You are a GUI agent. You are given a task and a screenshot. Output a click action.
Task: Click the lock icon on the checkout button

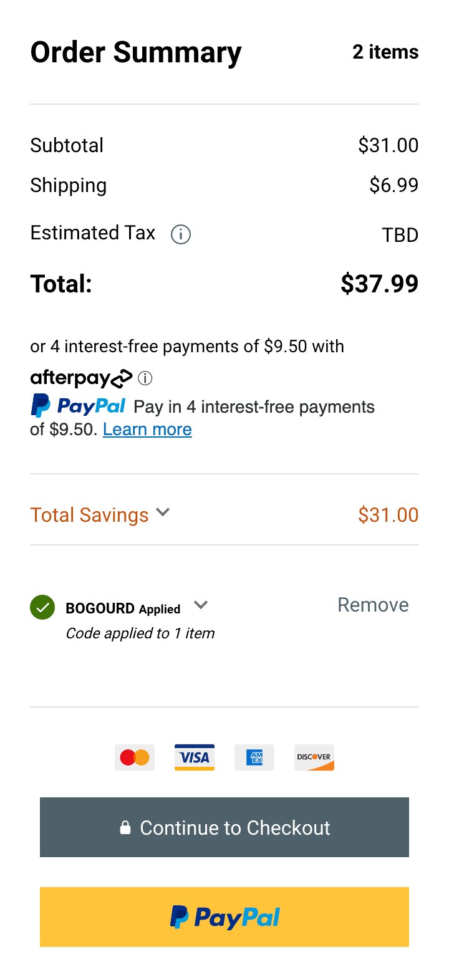125,827
